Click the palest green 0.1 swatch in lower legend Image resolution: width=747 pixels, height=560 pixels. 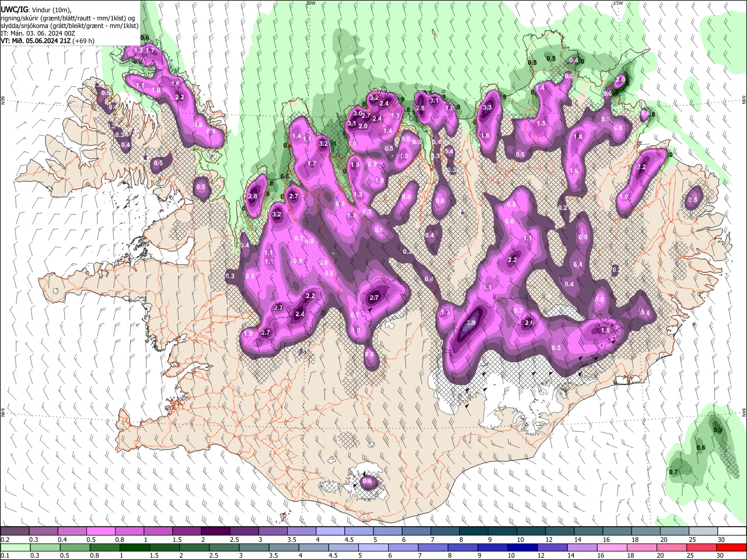click(15, 547)
